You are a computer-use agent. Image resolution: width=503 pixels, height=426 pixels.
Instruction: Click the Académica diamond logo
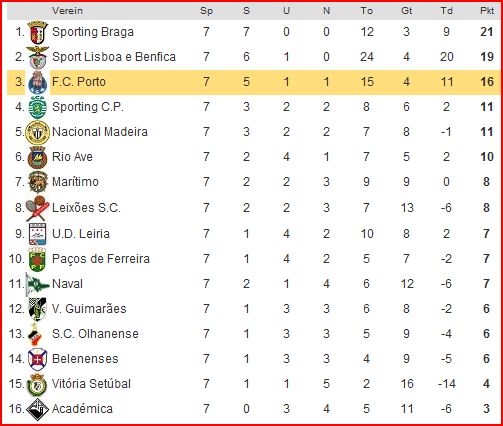pos(38,409)
